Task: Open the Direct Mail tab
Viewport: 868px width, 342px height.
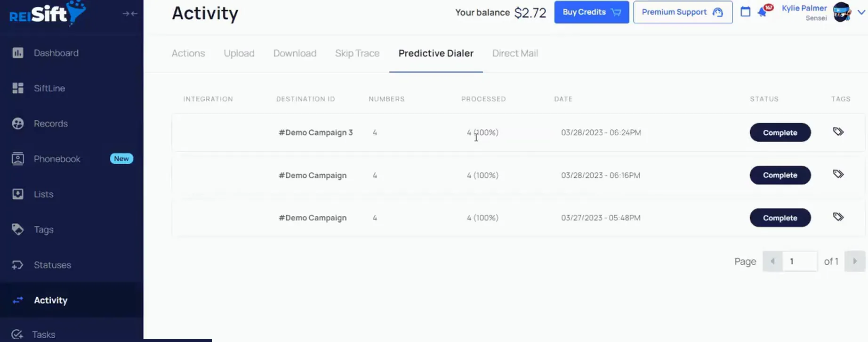Action: [x=515, y=53]
